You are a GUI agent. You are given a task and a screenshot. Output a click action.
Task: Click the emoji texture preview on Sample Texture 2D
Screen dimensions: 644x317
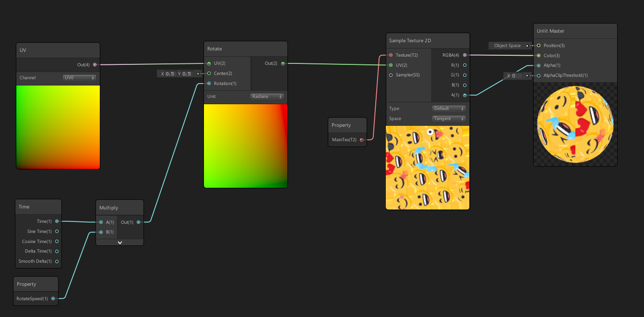(427, 167)
